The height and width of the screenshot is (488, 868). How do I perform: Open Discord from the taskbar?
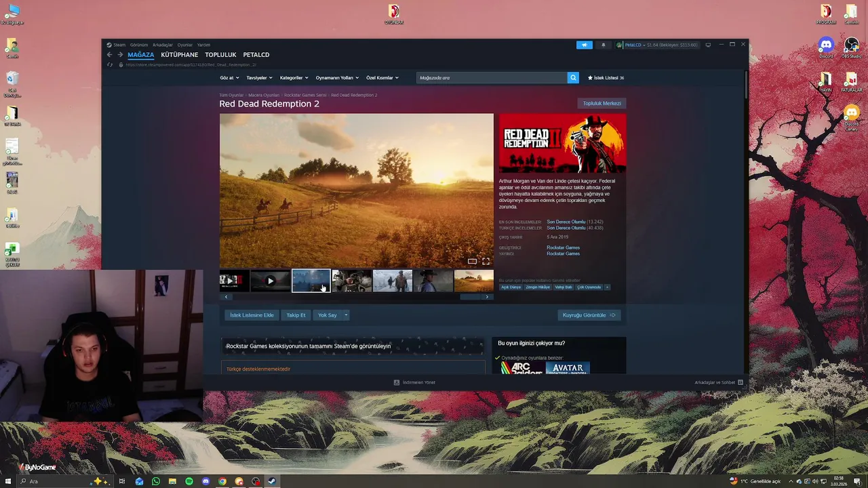[205, 481]
